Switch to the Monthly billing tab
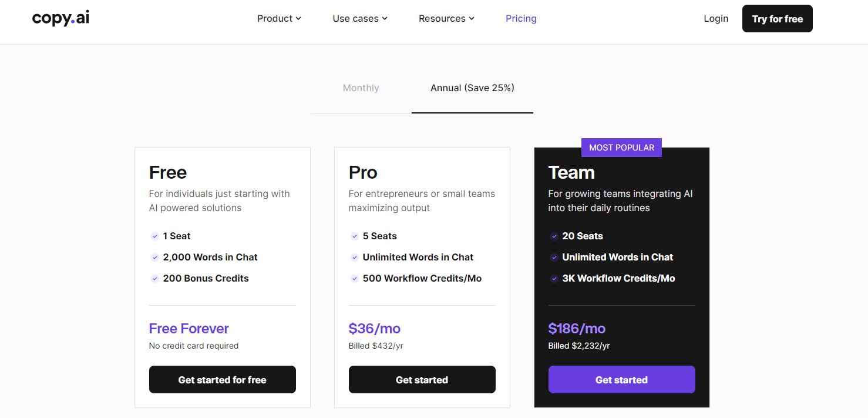 tap(361, 88)
